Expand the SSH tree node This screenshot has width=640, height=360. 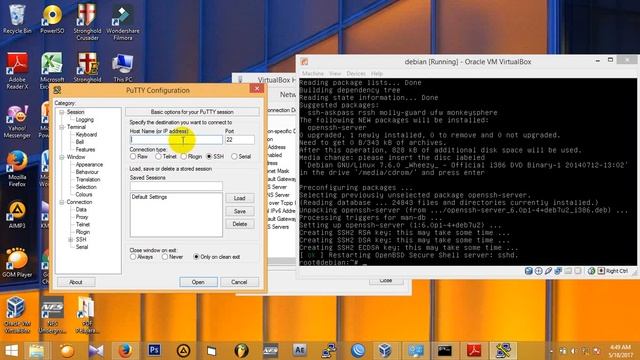(70, 240)
